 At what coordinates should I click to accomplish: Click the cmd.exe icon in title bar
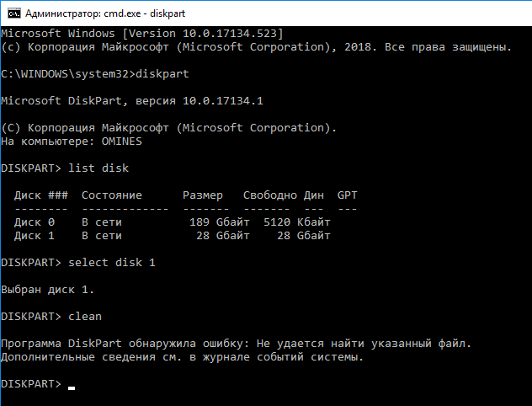pos(14,13)
